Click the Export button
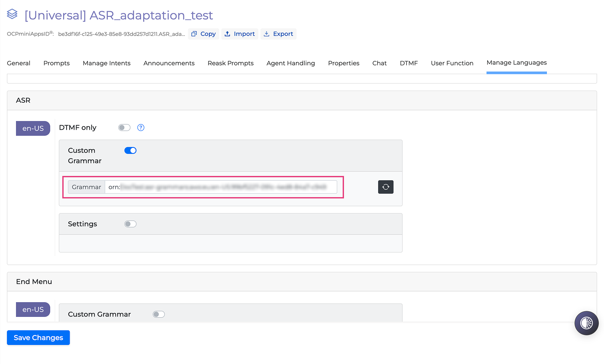604x364 pixels. [278, 34]
